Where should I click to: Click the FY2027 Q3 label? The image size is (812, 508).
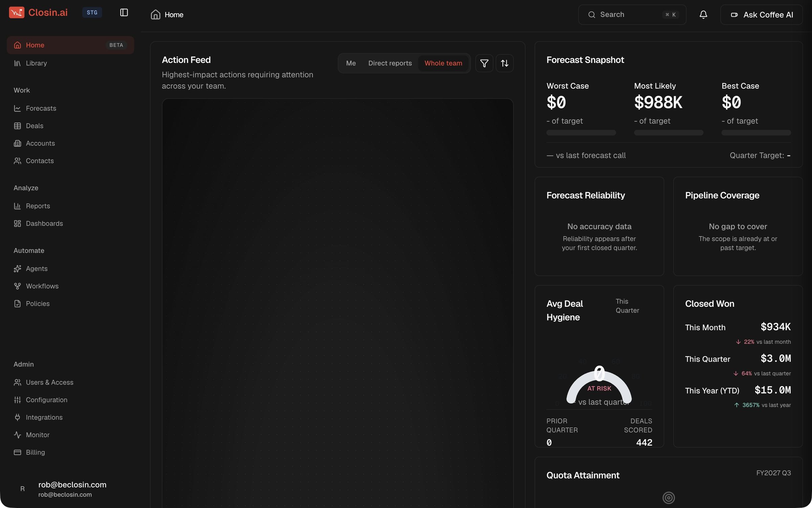[x=773, y=473]
